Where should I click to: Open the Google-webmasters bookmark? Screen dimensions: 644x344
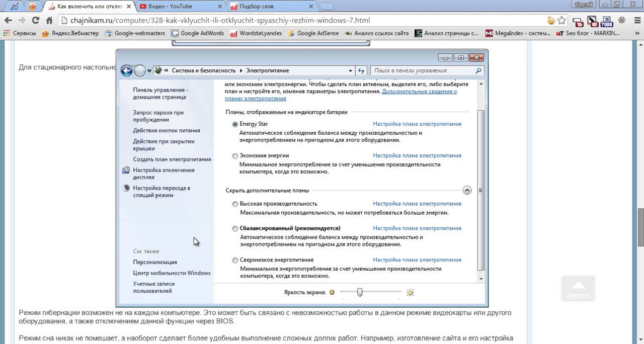pyautogui.click(x=135, y=33)
